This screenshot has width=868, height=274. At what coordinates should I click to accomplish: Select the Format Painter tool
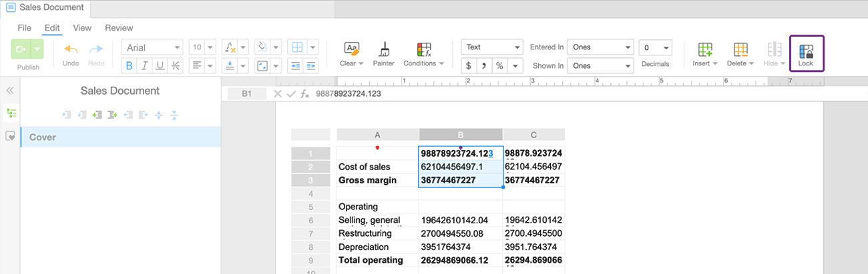coord(383,49)
